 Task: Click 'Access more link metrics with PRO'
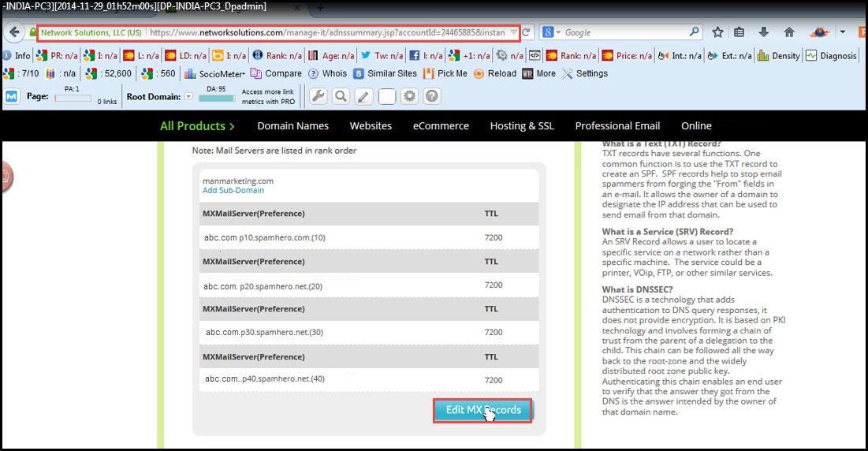[x=268, y=97]
